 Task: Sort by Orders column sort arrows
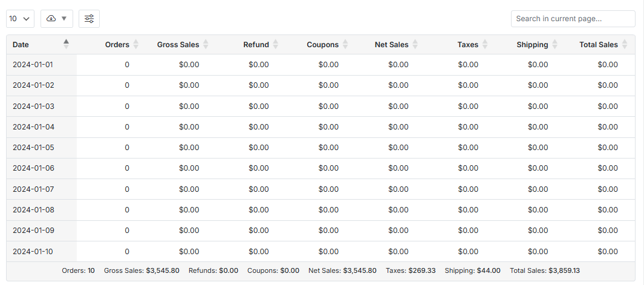136,44
